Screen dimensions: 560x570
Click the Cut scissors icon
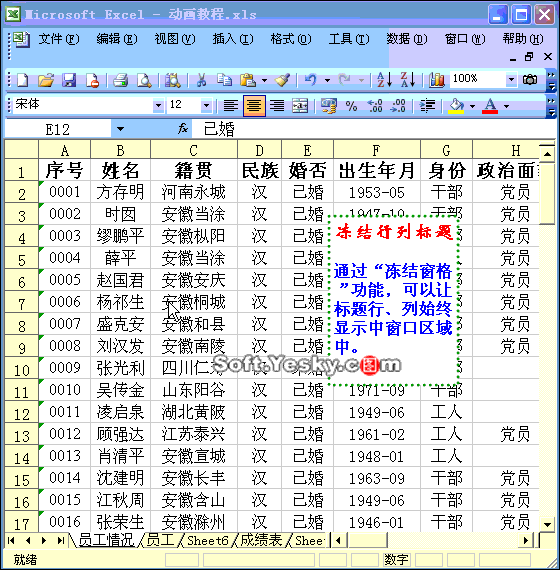(201, 80)
